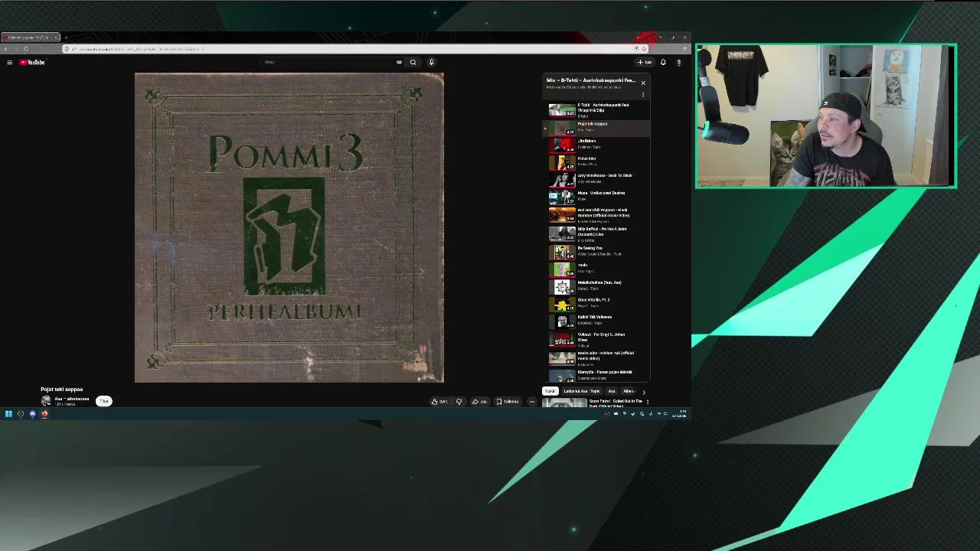Image resolution: width=980 pixels, height=551 pixels.
Task: Open the notifications bell
Action: click(663, 62)
